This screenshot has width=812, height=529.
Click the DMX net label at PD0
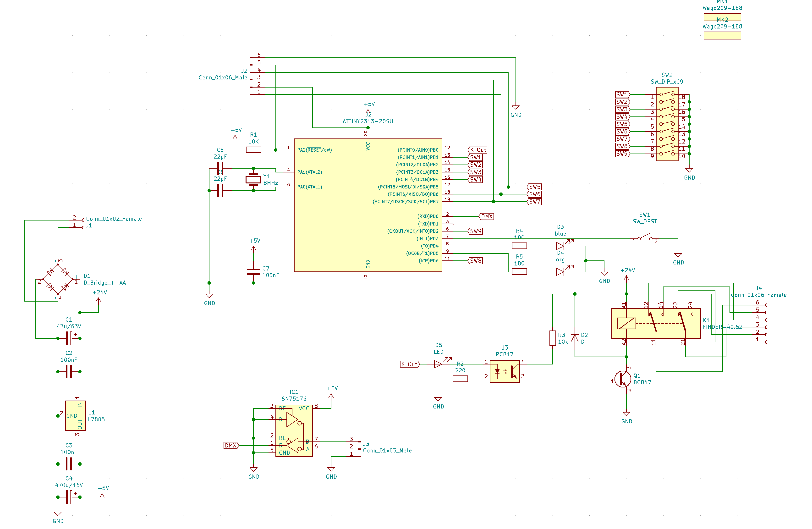(486, 216)
